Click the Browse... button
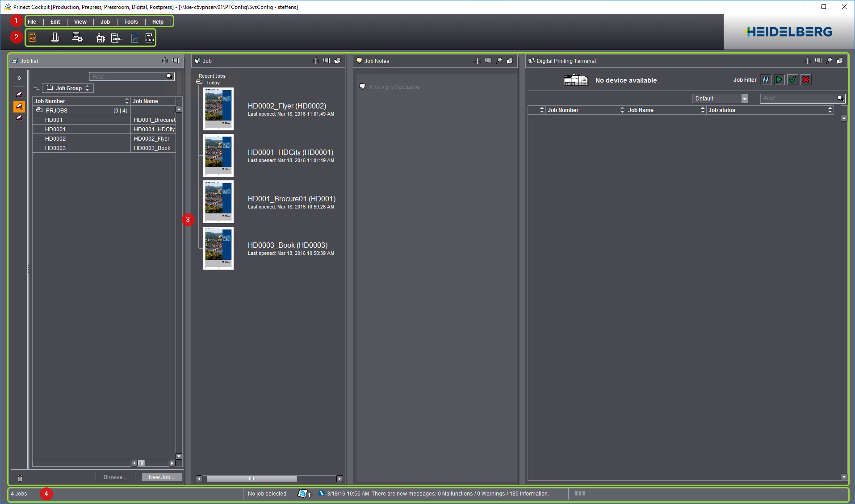This screenshot has height=504, width=855. click(x=115, y=477)
